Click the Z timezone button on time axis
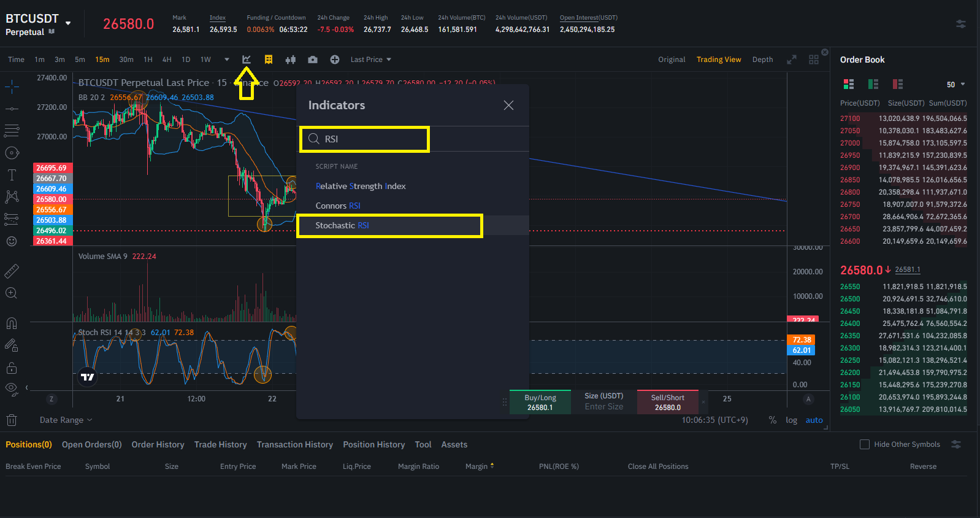The height and width of the screenshot is (518, 980). point(51,399)
